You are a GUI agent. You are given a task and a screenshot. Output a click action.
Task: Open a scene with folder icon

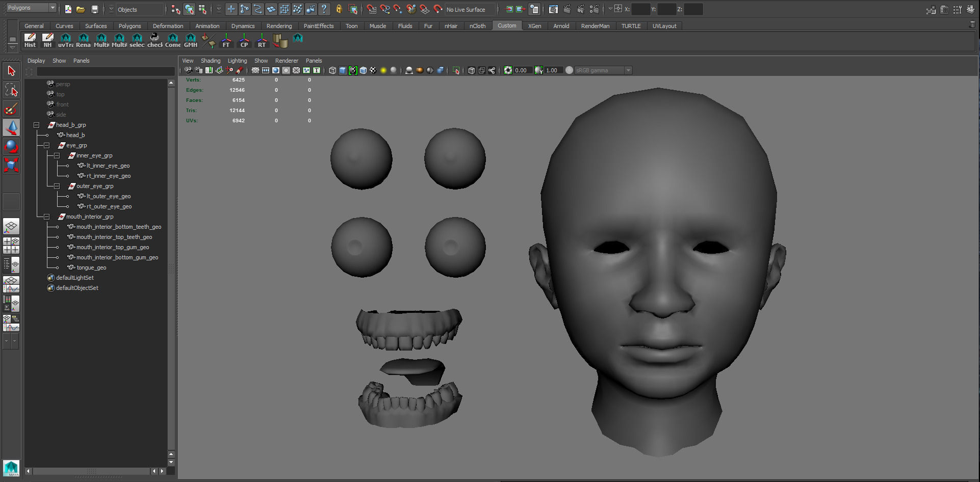(x=81, y=9)
